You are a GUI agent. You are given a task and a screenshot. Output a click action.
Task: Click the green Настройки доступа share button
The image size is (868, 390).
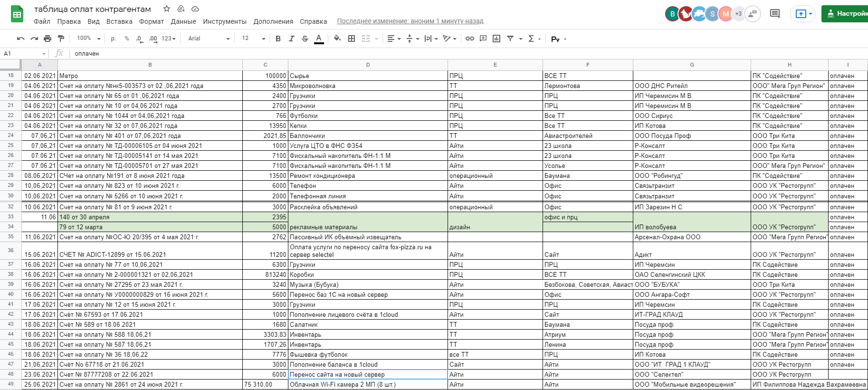tap(845, 14)
